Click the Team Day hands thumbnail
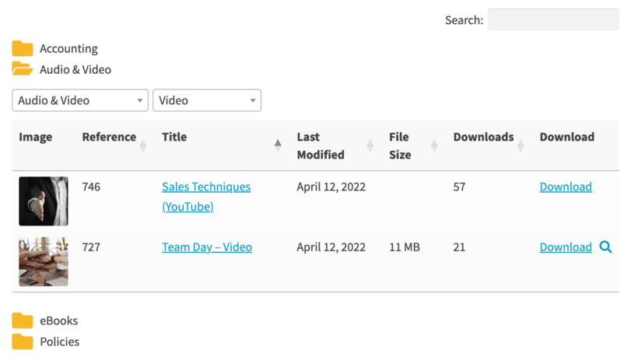 click(x=44, y=261)
